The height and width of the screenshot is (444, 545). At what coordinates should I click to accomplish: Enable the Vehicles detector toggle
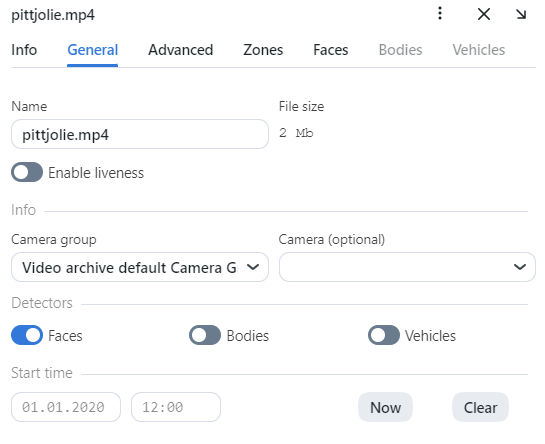[x=384, y=335]
